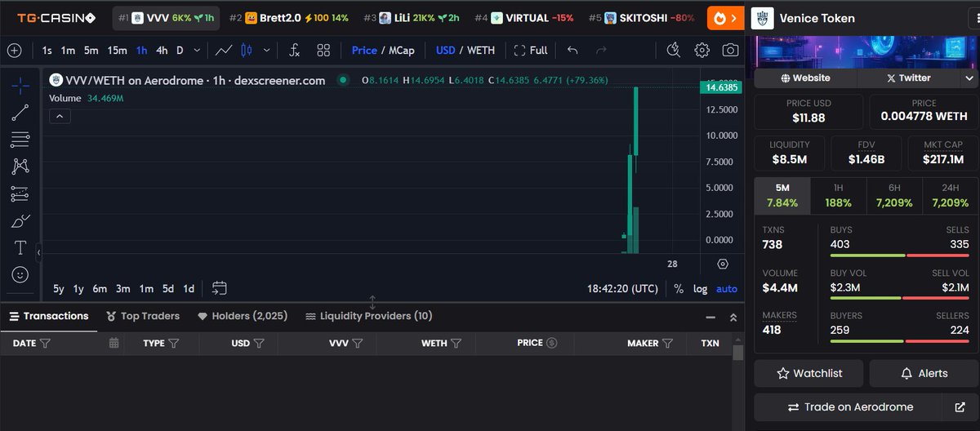Toggle percent scale mode
980x431 pixels.
[x=679, y=288]
